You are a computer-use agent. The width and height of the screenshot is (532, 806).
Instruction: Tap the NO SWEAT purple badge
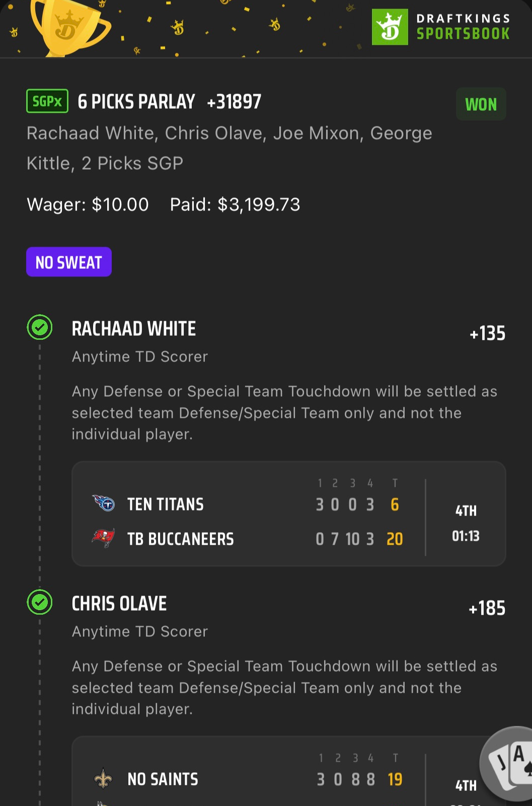69,262
